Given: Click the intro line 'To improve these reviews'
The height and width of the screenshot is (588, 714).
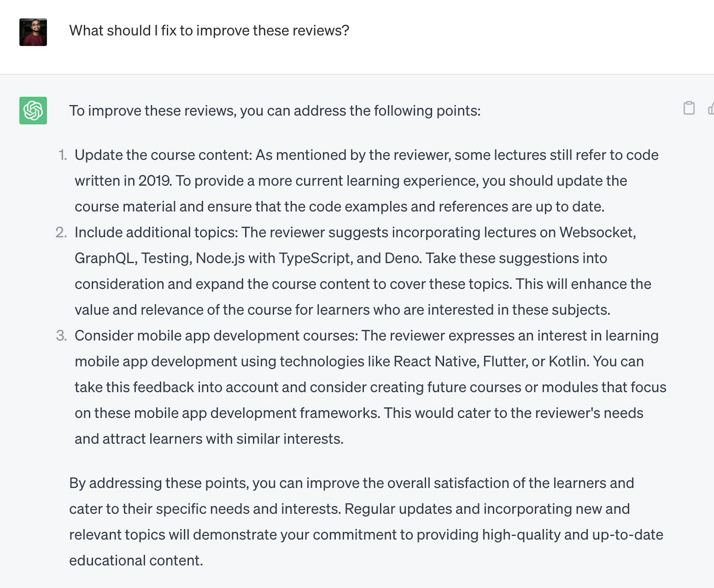Looking at the screenshot, I should pyautogui.click(x=275, y=111).
